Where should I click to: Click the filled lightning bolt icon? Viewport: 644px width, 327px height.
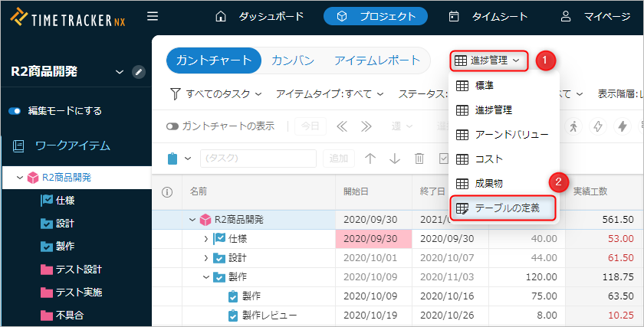coord(622,126)
